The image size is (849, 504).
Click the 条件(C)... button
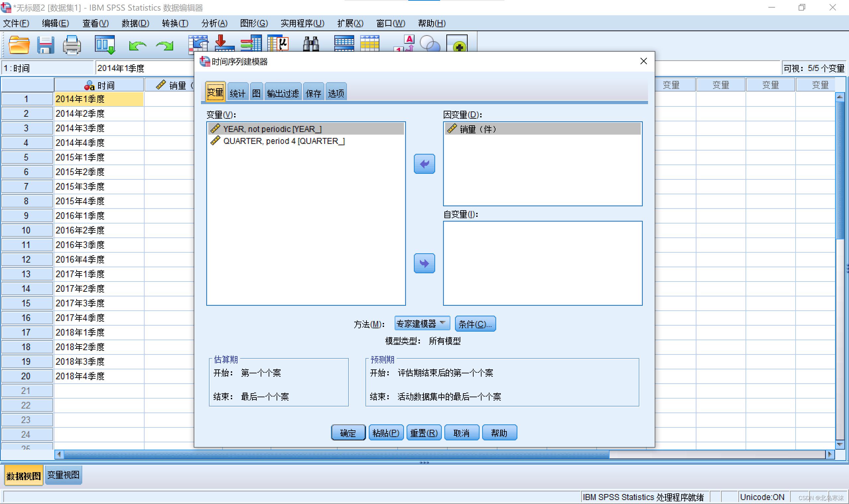click(x=475, y=324)
